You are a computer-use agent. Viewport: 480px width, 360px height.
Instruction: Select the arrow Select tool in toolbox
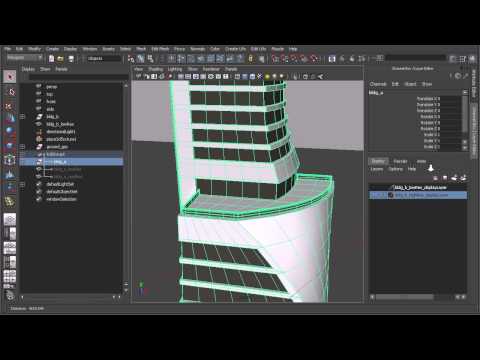point(10,76)
